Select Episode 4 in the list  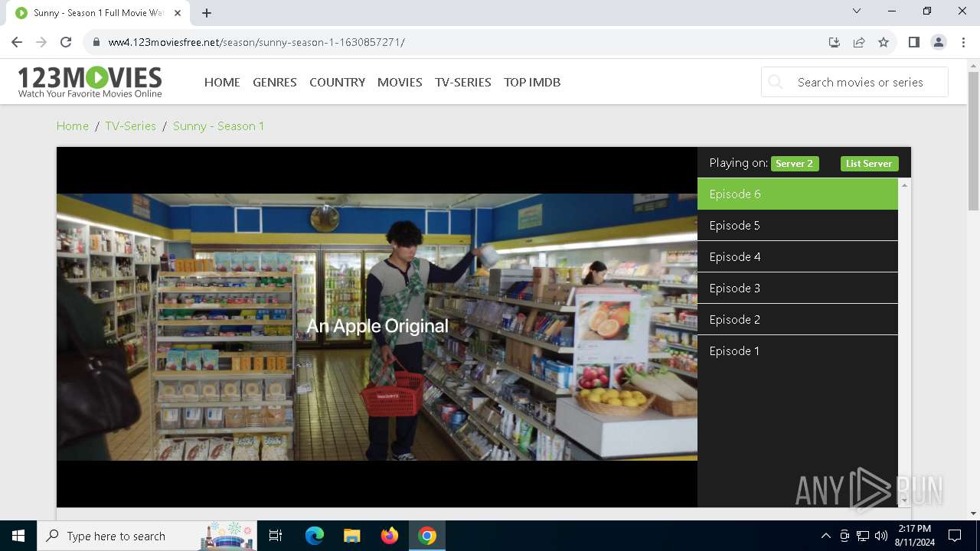pos(797,256)
